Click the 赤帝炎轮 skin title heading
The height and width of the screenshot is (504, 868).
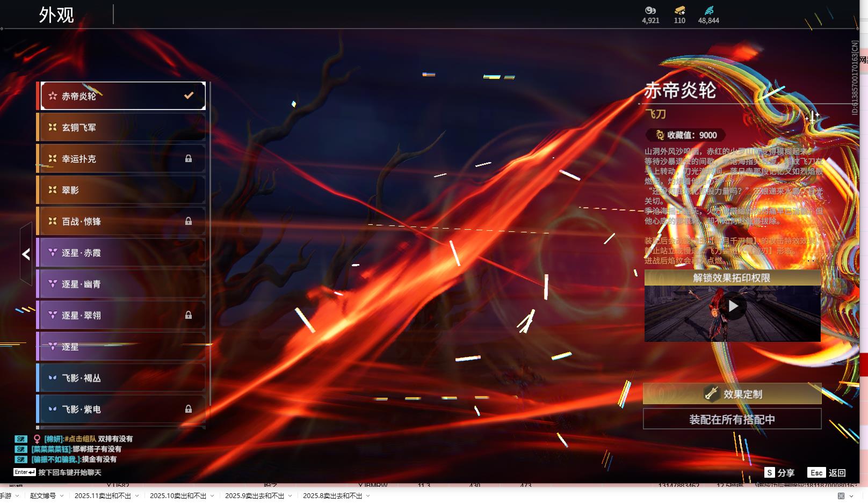click(x=680, y=90)
